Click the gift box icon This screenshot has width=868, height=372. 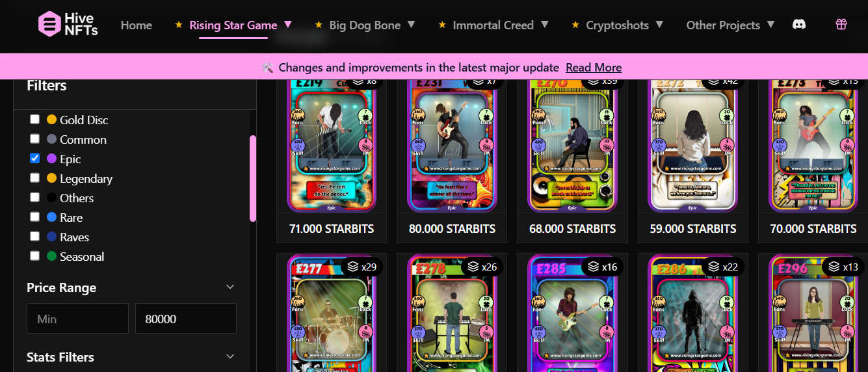[841, 25]
